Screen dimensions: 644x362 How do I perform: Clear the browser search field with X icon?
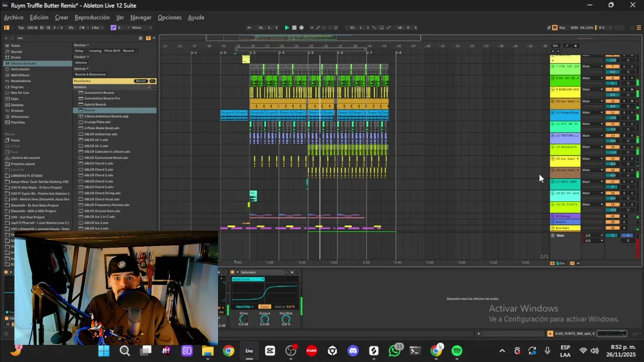pyautogui.click(x=141, y=38)
